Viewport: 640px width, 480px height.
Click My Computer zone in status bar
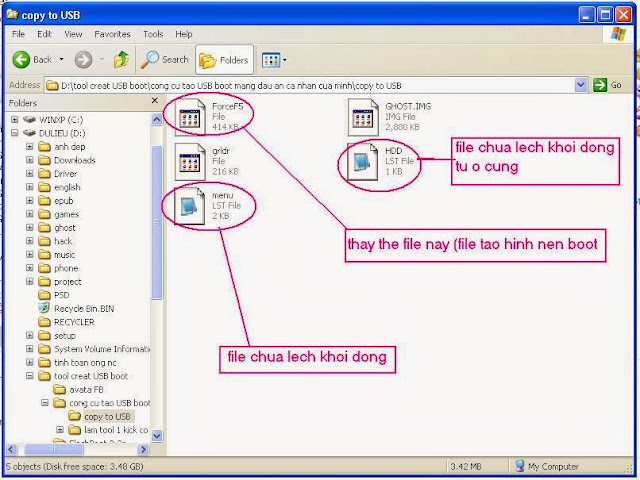[x=547, y=466]
